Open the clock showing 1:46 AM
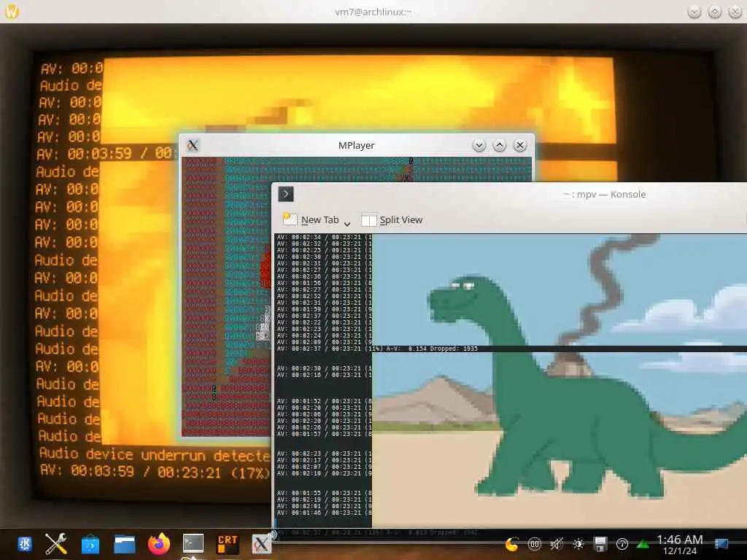Screen dimensions: 747x560 click(680, 544)
